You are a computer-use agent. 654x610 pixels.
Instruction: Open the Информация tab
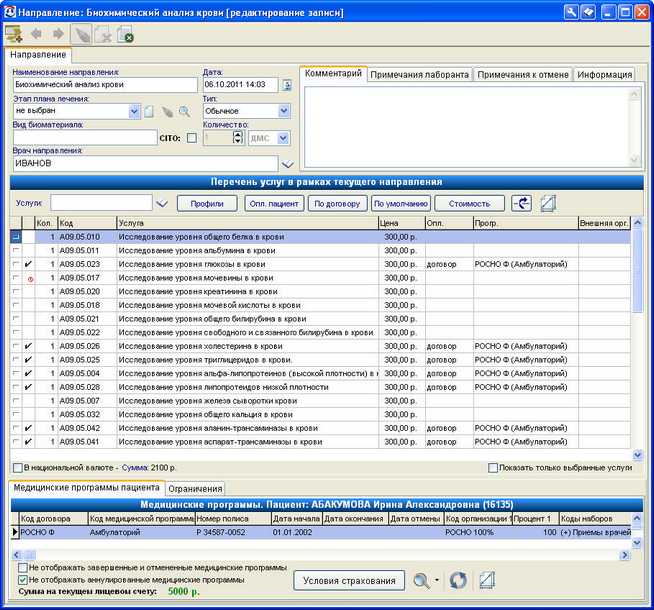click(x=604, y=75)
